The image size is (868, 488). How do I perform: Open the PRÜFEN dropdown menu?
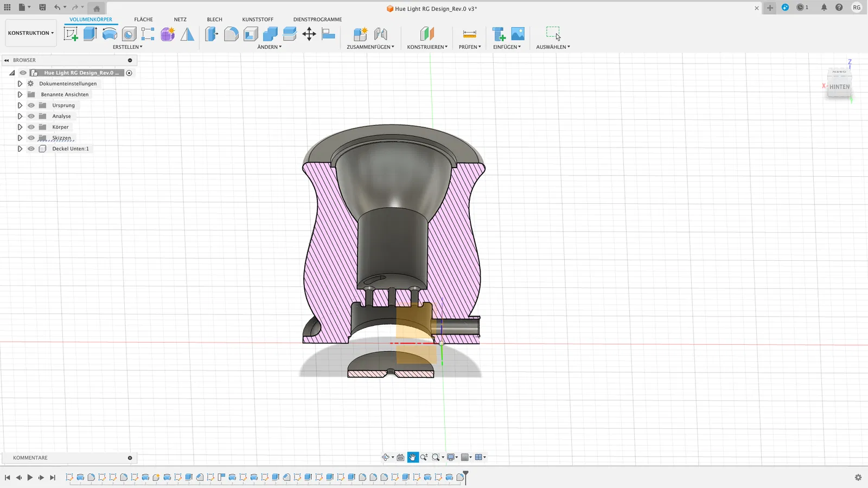tap(469, 47)
